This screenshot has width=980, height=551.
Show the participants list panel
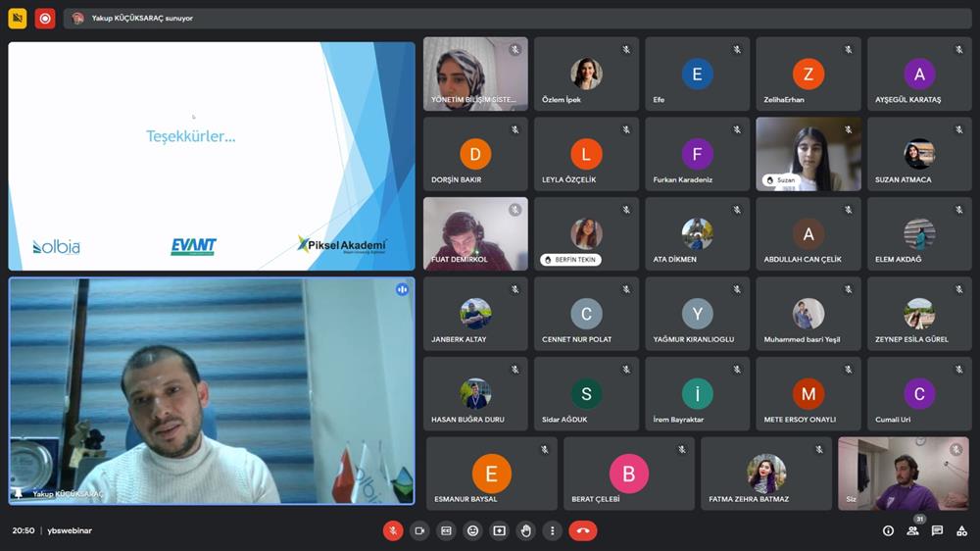click(913, 530)
